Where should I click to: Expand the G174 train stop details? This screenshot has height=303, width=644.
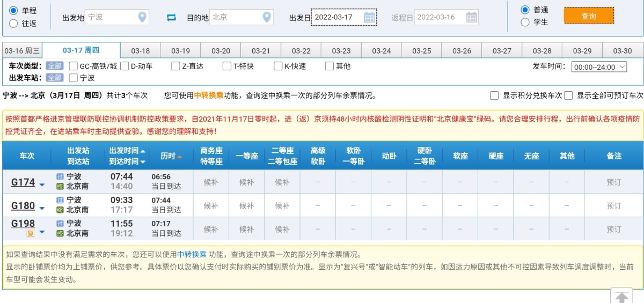click(42, 184)
